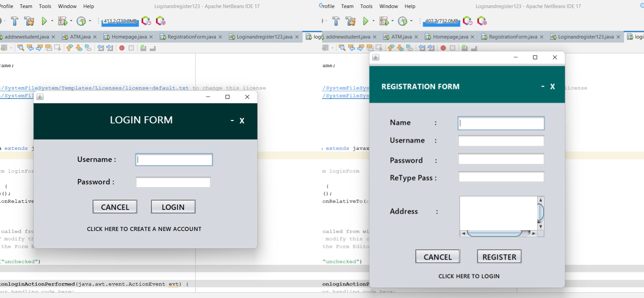Image resolution: width=644 pixels, height=298 pixels.
Task: Click profiler snapshot icon beside 407.7/732.0MB memory bar
Action: 468,21
